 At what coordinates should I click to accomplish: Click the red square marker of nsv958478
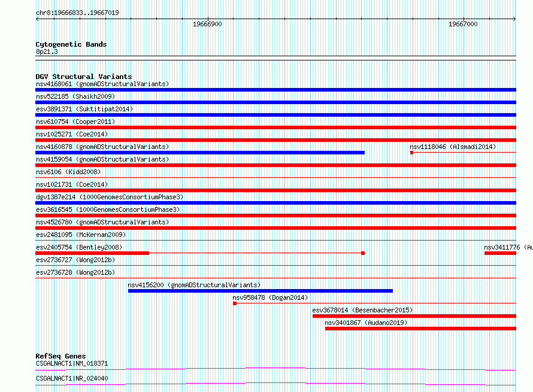click(235, 303)
